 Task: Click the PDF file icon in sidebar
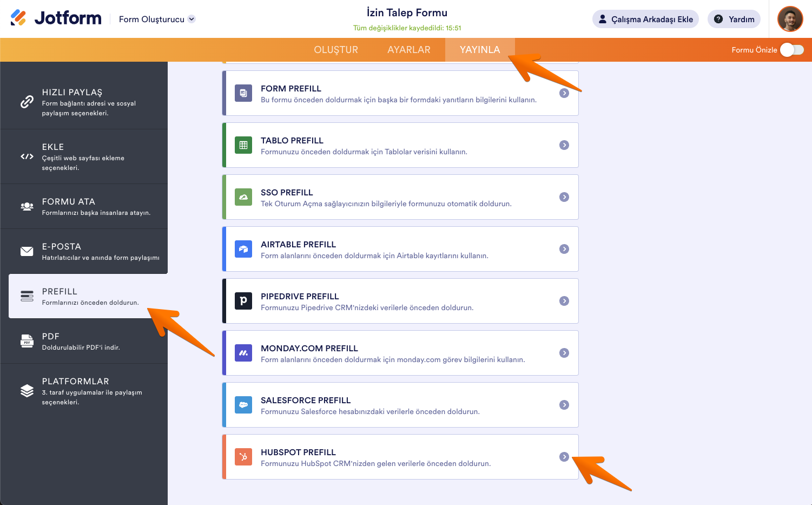pyautogui.click(x=27, y=341)
